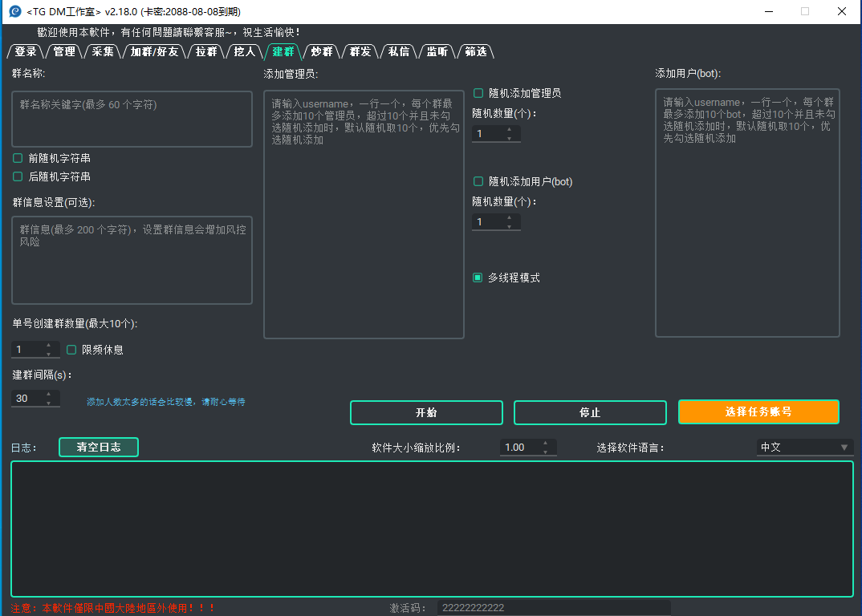
Task: Open the 选择软件语言 dropdown
Action: pyautogui.click(x=805, y=448)
